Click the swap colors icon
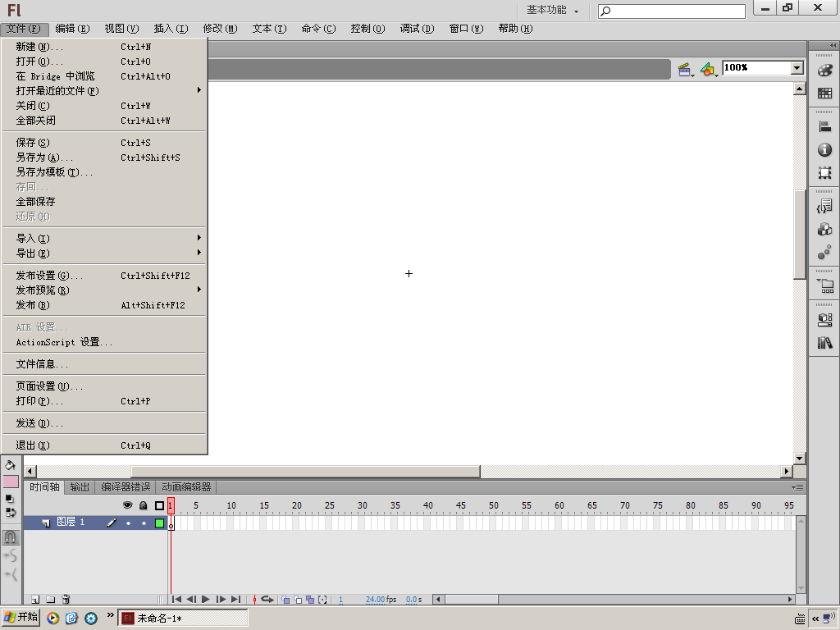 pyautogui.click(x=11, y=512)
